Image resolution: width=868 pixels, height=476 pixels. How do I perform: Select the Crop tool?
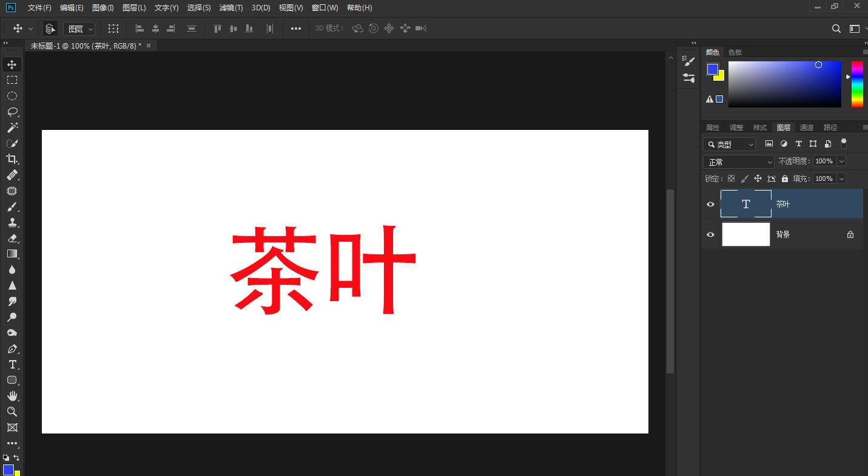click(x=12, y=159)
